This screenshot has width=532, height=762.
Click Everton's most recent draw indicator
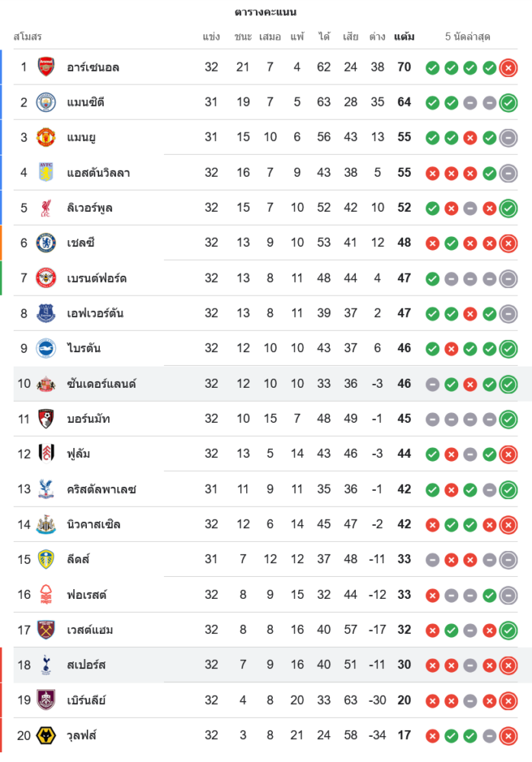(508, 313)
